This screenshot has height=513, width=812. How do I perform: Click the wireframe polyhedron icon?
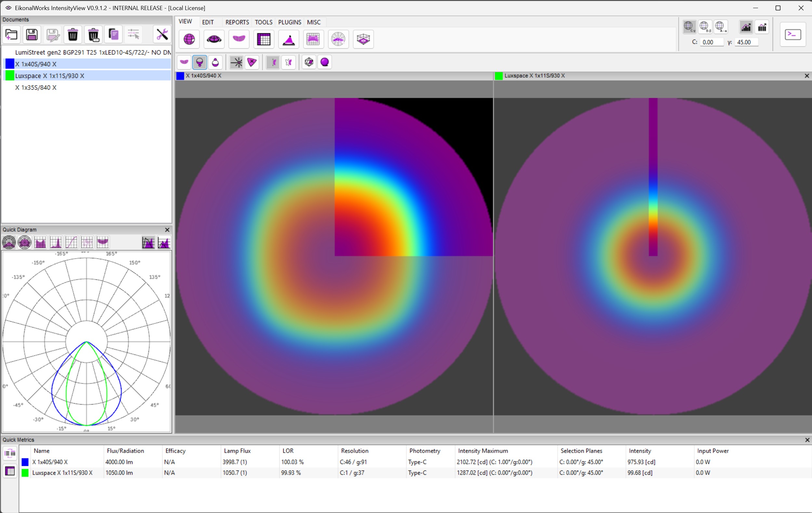point(309,62)
